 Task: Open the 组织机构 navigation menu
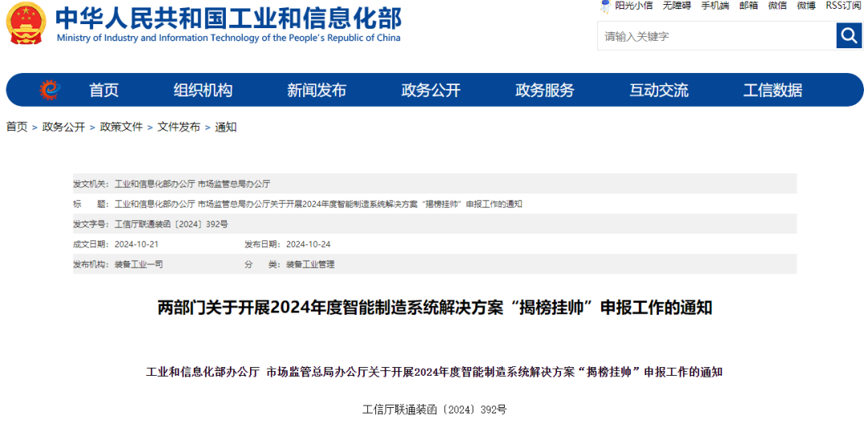(x=203, y=91)
